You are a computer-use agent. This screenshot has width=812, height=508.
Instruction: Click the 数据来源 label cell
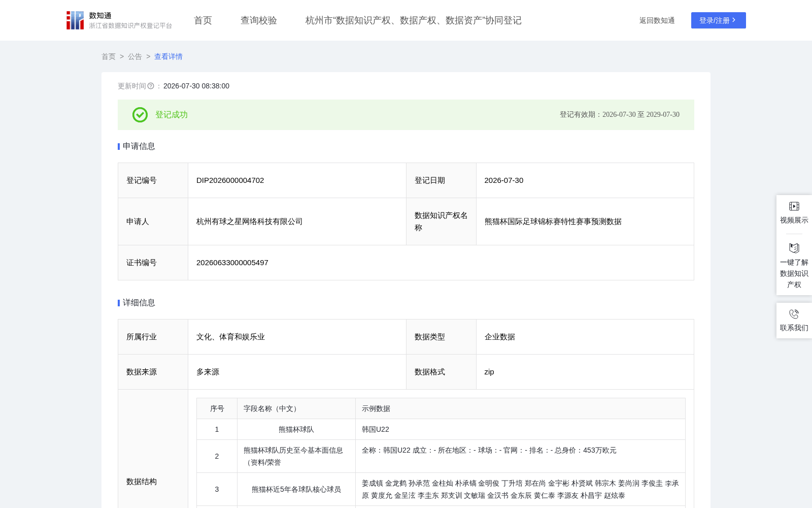pos(153,372)
